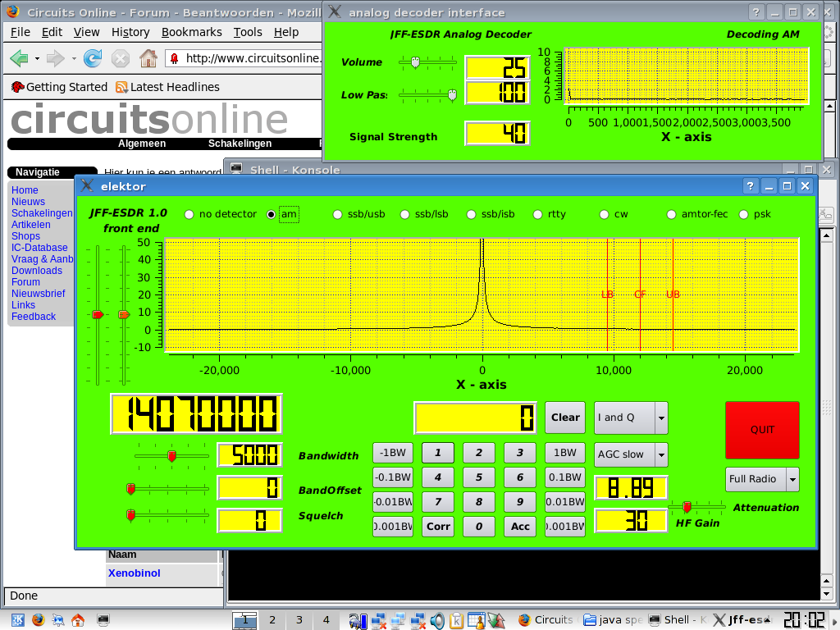840x630 pixels.
Task: Click the -1BW step button
Action: pyautogui.click(x=393, y=453)
